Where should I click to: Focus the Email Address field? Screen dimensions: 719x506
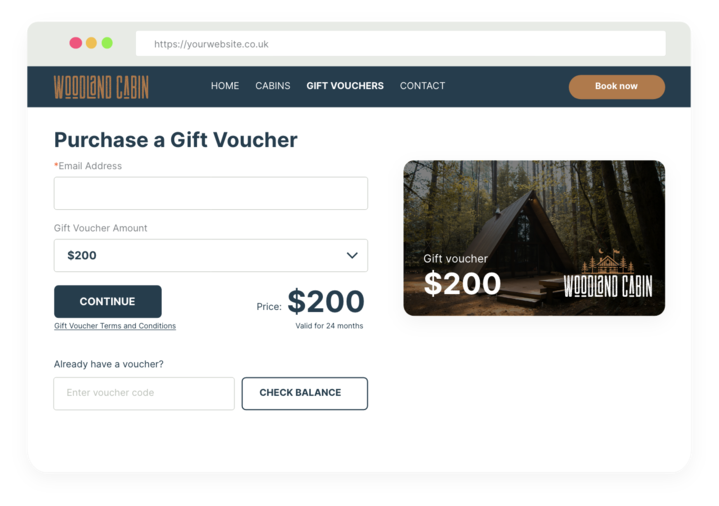click(x=211, y=193)
